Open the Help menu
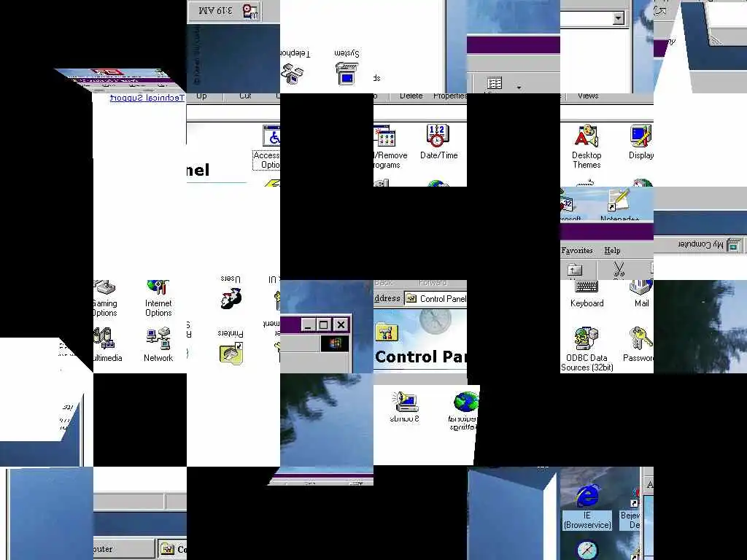This screenshot has height=560, width=747. [x=612, y=250]
